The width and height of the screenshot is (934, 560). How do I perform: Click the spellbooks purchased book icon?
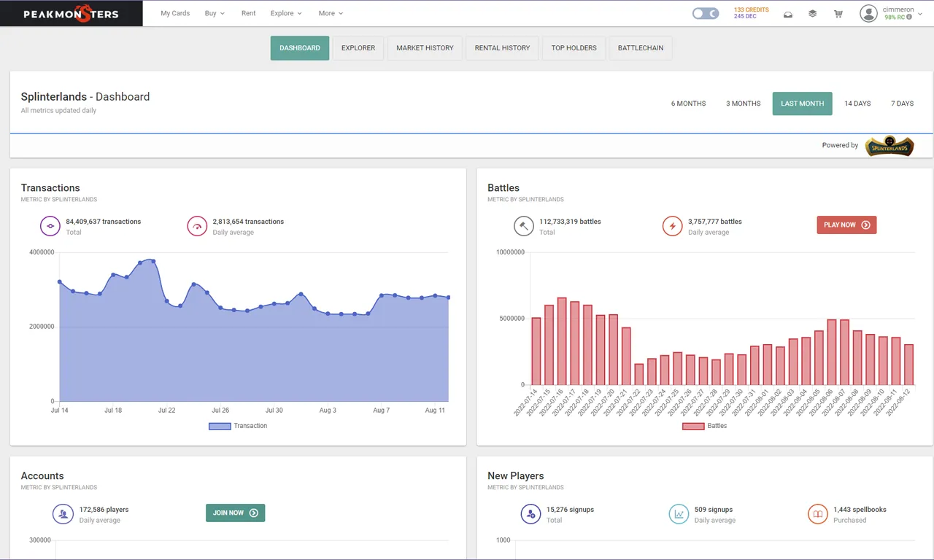(818, 514)
